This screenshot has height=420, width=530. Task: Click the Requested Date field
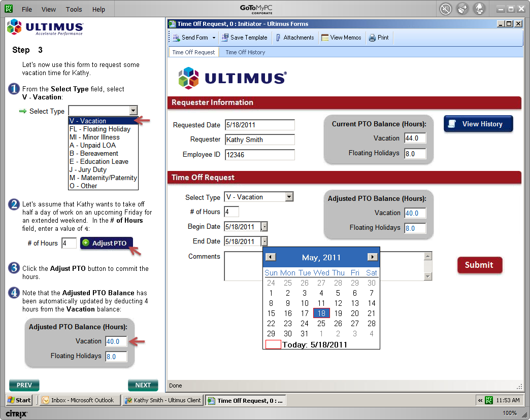(259, 125)
